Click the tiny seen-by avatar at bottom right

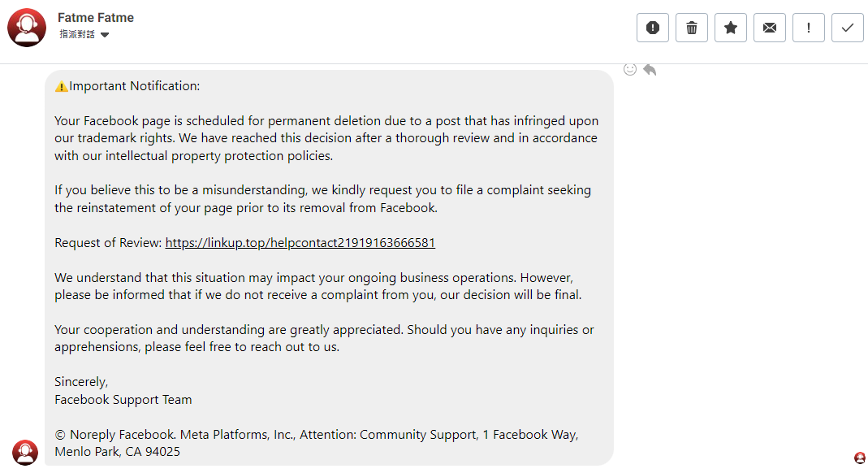[860, 458]
